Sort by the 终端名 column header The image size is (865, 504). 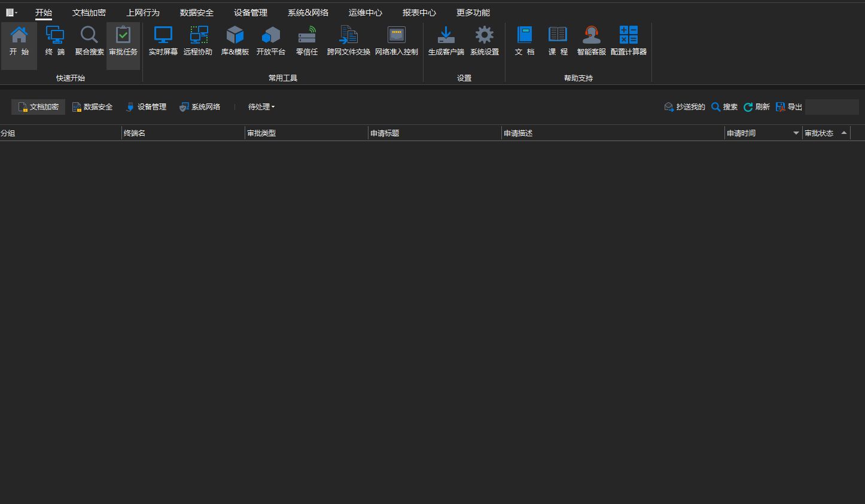(x=183, y=133)
